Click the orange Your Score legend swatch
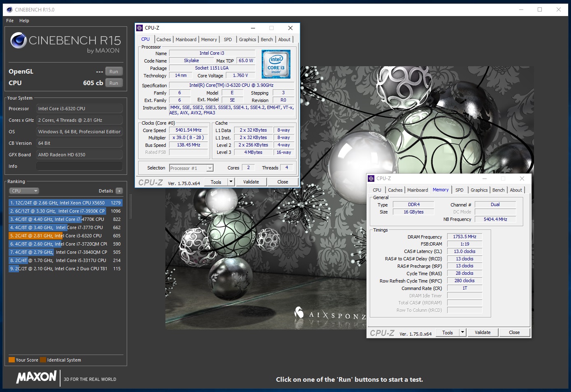This screenshot has height=392, width=571. (12, 360)
